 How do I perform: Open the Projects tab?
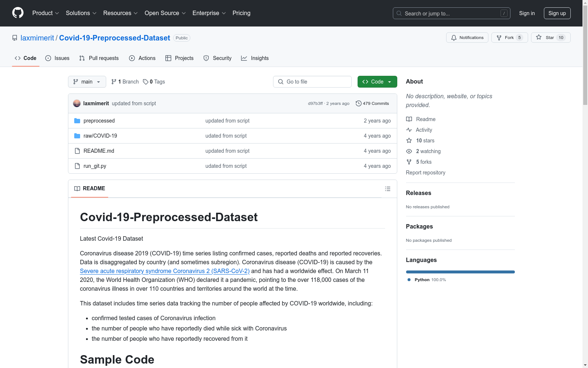click(x=179, y=58)
